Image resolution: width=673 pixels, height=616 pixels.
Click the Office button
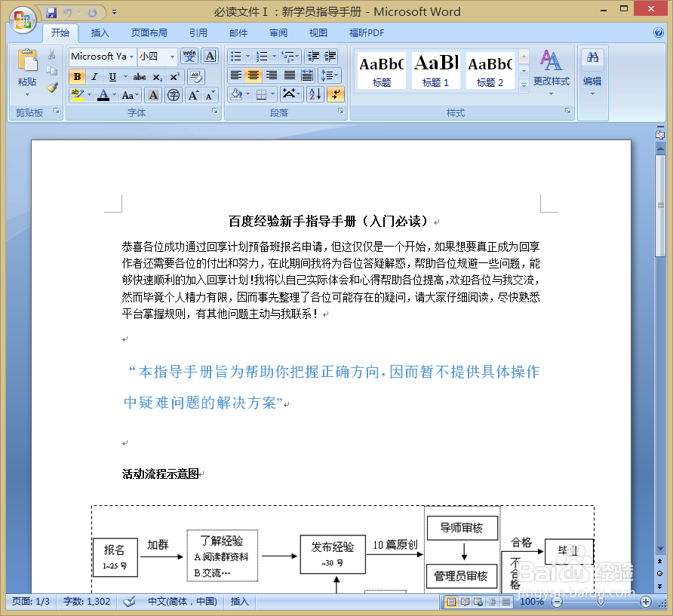pyautogui.click(x=23, y=20)
